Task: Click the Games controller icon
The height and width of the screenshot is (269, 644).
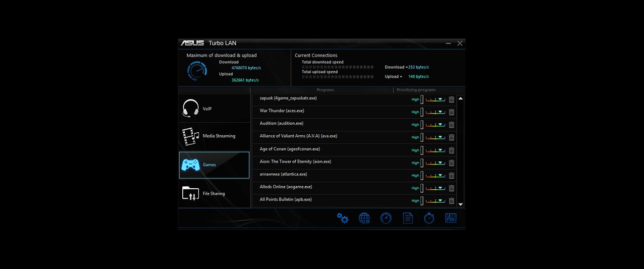Action: (x=191, y=164)
